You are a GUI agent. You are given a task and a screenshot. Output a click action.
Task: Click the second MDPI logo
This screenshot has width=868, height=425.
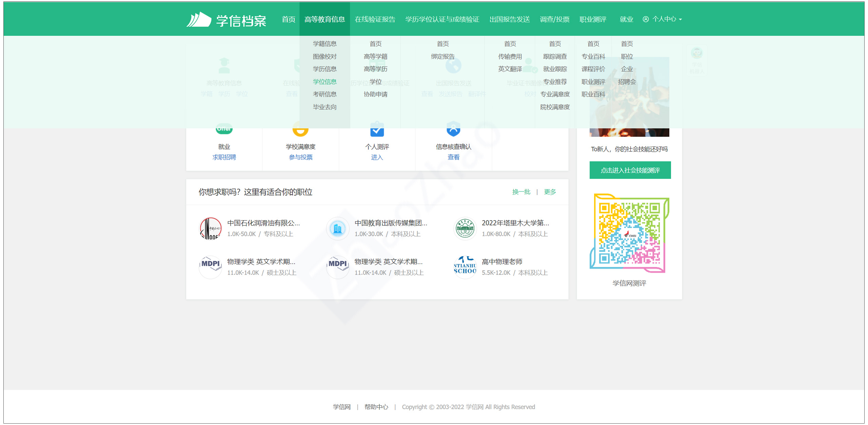(338, 267)
